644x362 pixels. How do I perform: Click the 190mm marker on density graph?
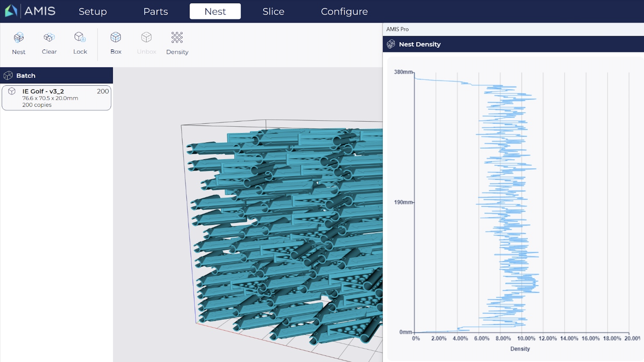point(403,202)
